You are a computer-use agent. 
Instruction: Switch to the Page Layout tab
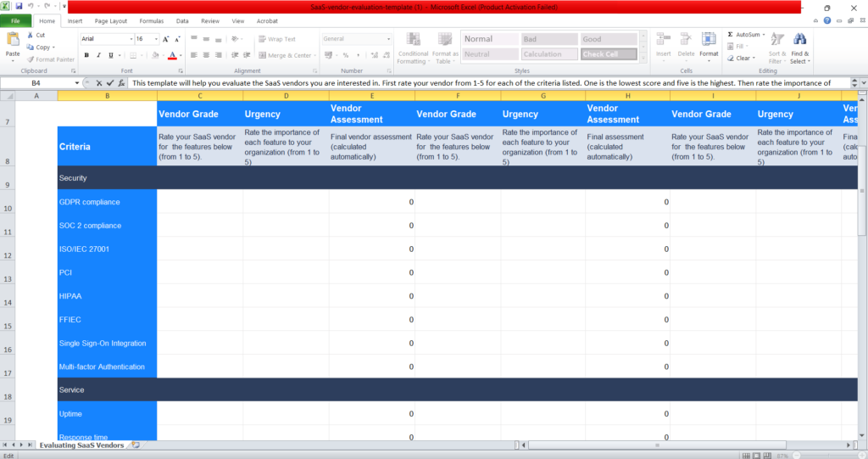coord(111,21)
